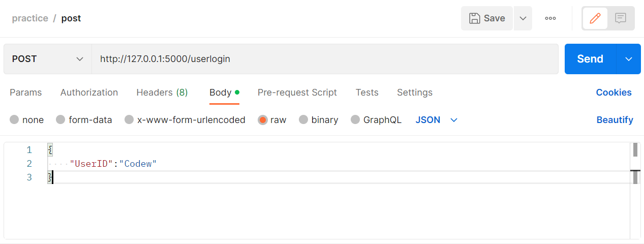
Task: Click the request URL input field
Action: click(x=325, y=59)
